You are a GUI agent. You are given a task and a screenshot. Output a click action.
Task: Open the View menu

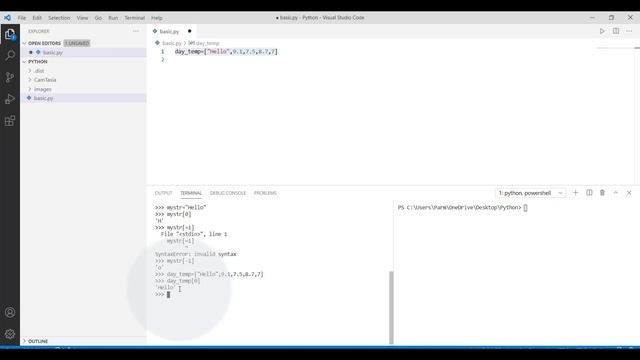coord(82,18)
